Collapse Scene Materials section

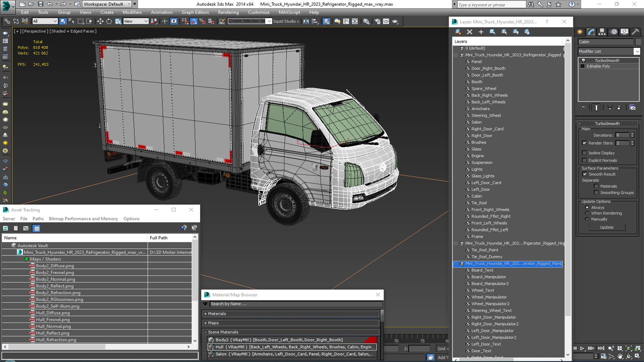pyautogui.click(x=291, y=332)
